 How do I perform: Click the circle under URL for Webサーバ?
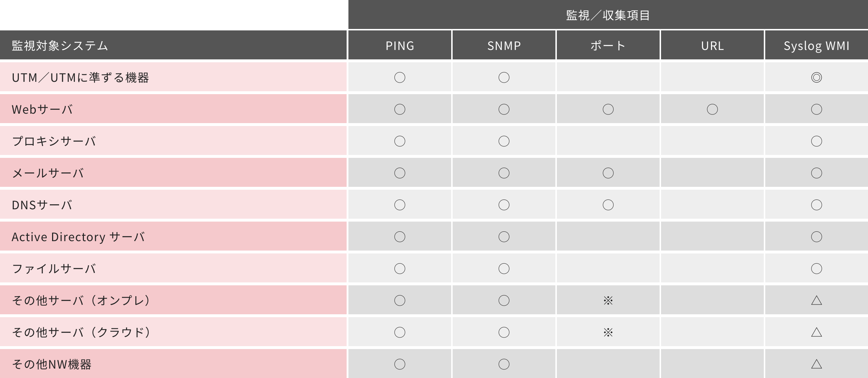point(712,109)
